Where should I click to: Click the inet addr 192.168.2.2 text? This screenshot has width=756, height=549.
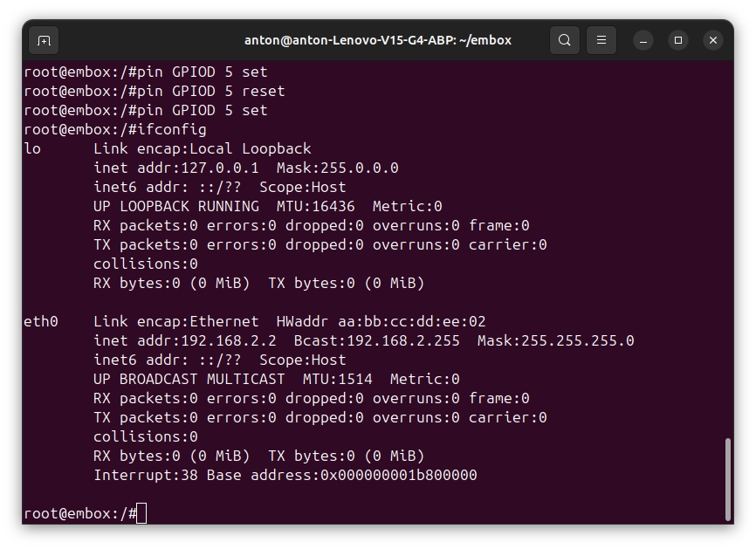pyautogui.click(x=185, y=340)
